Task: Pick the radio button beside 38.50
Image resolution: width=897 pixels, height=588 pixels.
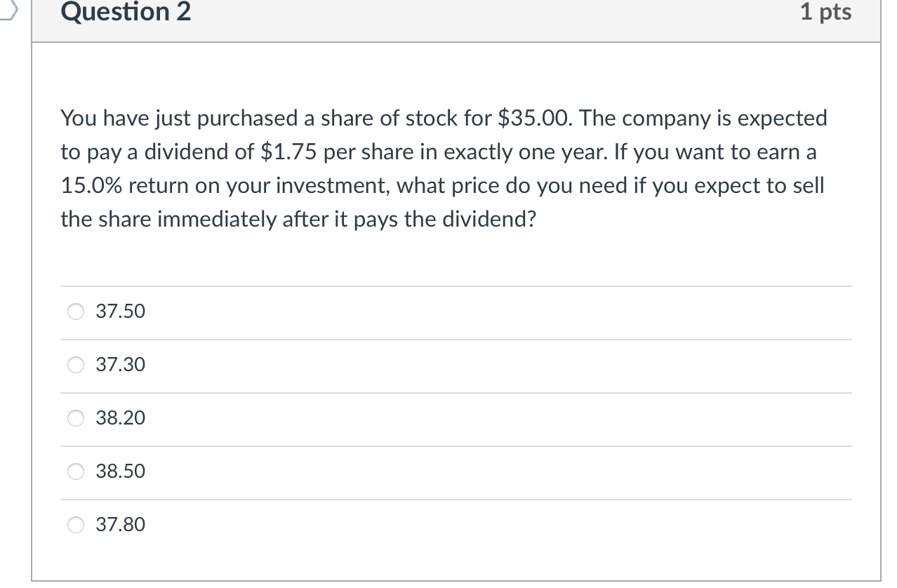Action: coord(76,472)
